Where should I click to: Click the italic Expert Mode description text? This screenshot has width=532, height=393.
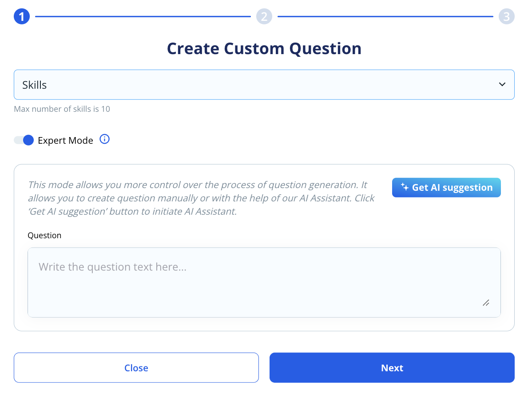click(201, 198)
